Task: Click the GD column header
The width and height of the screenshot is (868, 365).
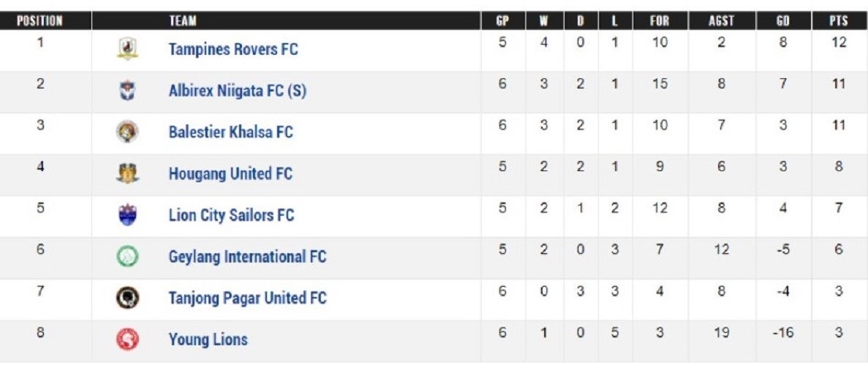Action: [783, 21]
